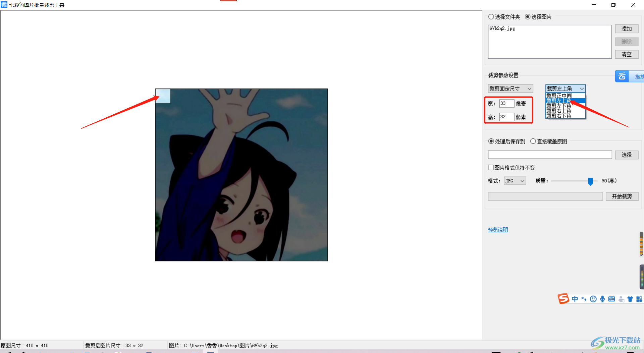Switch punctuation mode in Sogou toolbar

point(584,299)
